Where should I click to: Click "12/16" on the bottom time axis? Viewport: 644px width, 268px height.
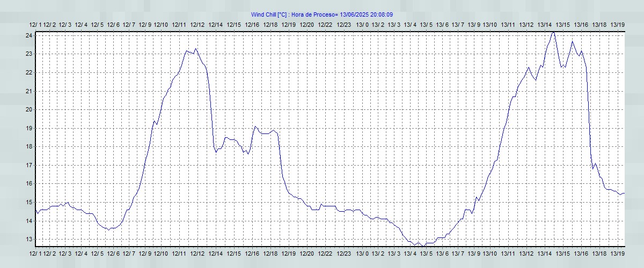click(x=252, y=253)
